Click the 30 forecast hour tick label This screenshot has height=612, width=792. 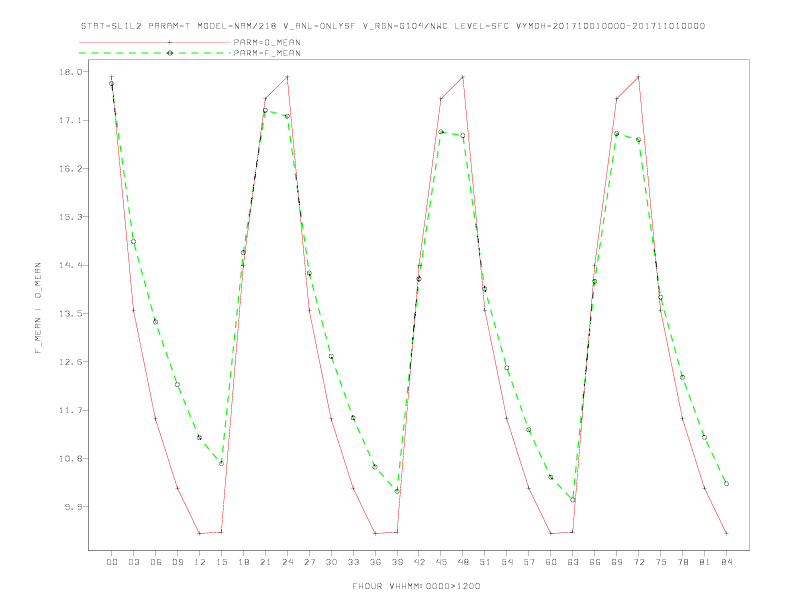pyautogui.click(x=331, y=562)
